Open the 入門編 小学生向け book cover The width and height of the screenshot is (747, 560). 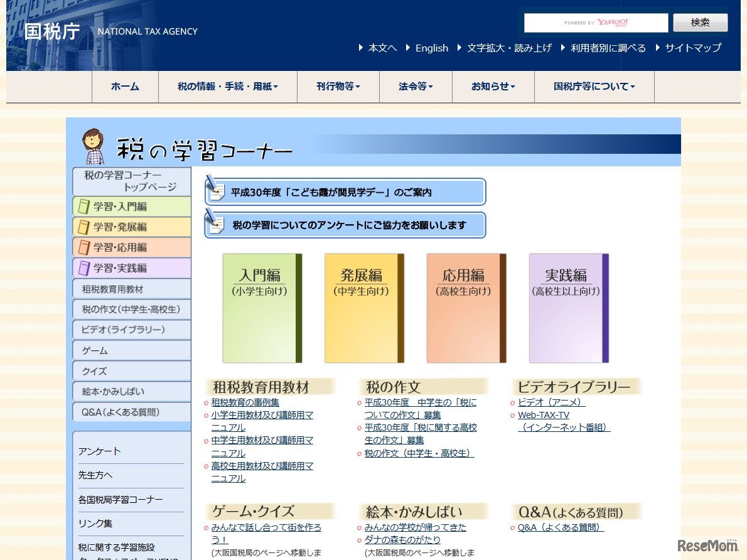261,308
